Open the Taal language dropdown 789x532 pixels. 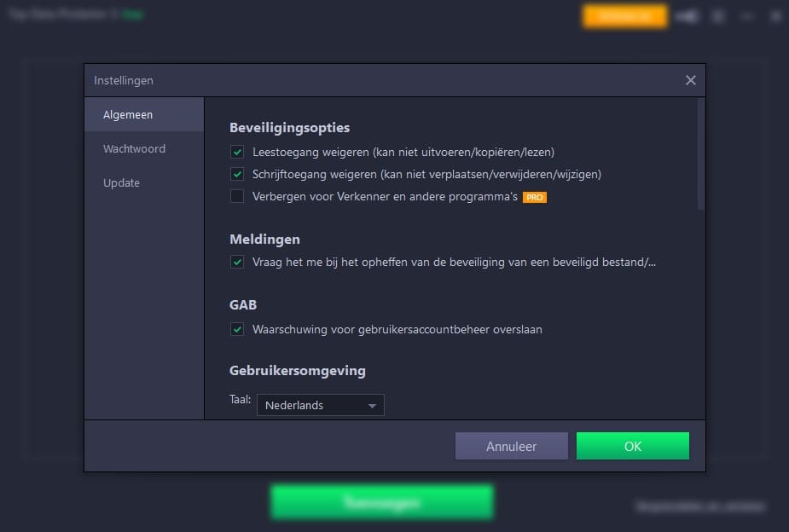click(x=321, y=405)
